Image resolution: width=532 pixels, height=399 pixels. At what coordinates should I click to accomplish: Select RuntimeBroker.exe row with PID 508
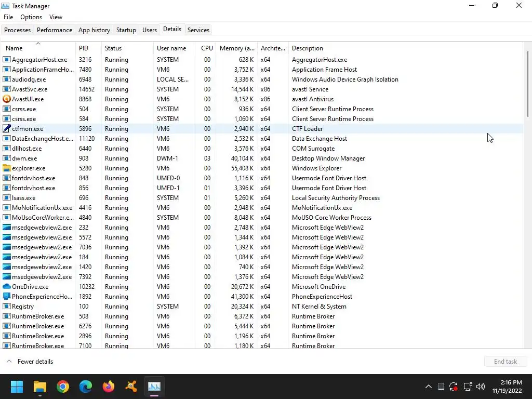262,316
